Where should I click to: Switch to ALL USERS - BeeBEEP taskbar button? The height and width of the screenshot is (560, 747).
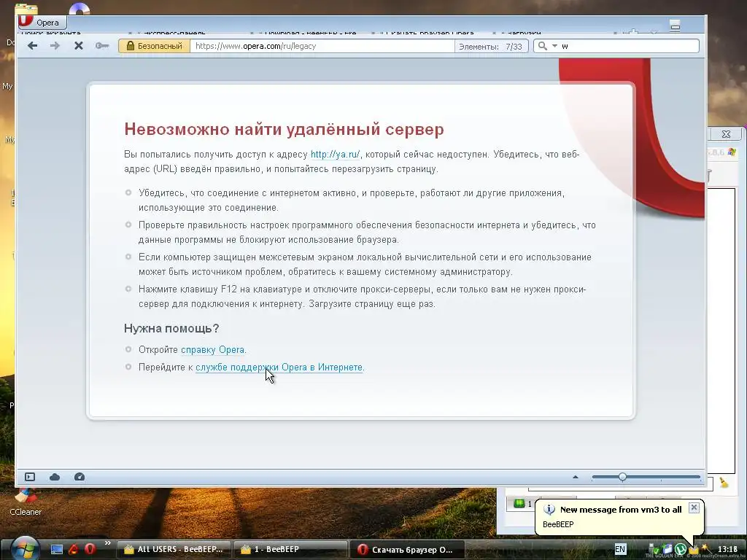coord(174,549)
